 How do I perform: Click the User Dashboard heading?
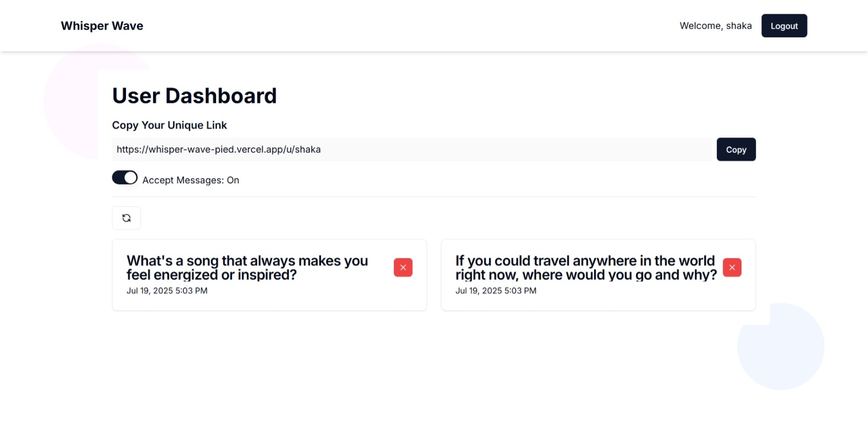pos(194,96)
